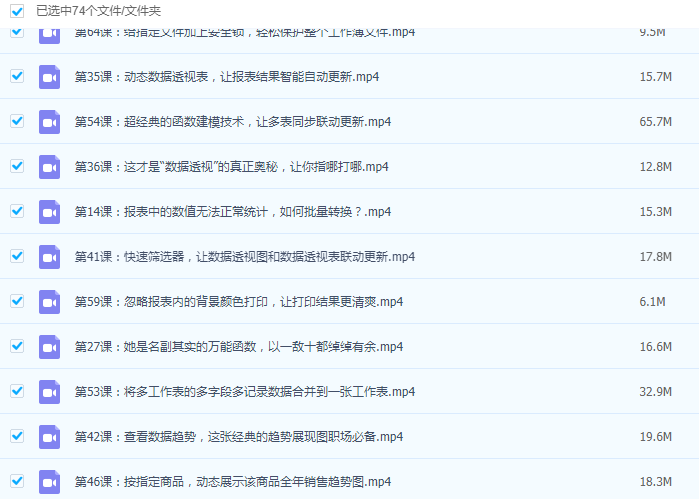Viewport: 699px width, 499px height.
Task: Toggle the select-all checkbox 已选中74个文件
Action: [17, 11]
